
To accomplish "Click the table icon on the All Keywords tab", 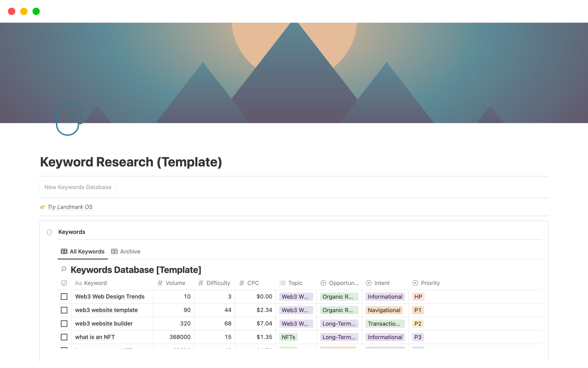I will click(x=64, y=251).
